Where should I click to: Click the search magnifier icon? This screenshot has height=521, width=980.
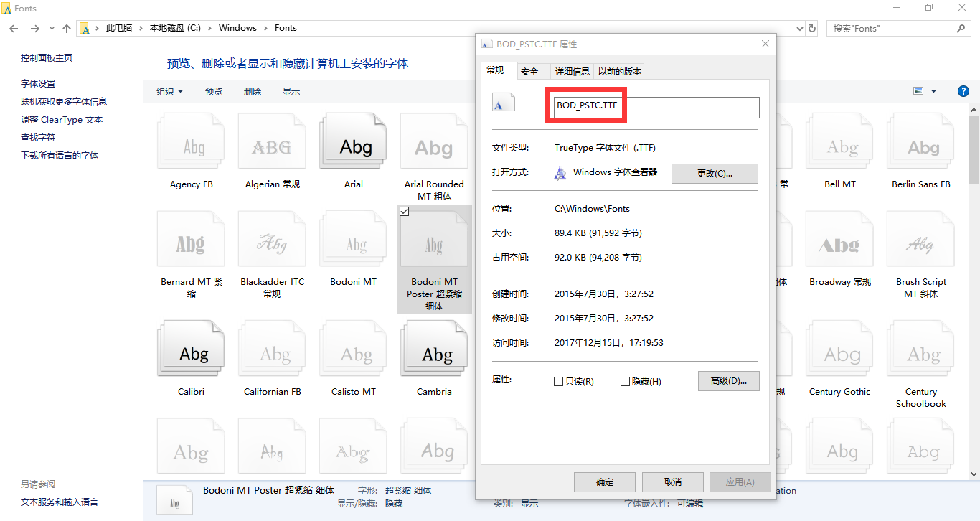961,28
